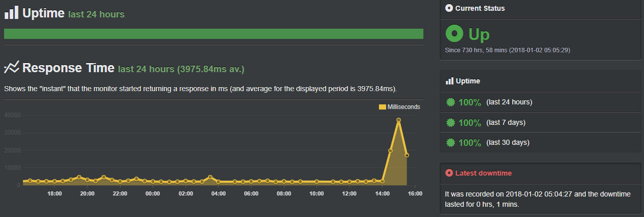Viewport: 644px width, 217px height.
Task: Click the red icon beside Latest downtime
Action: click(449, 173)
